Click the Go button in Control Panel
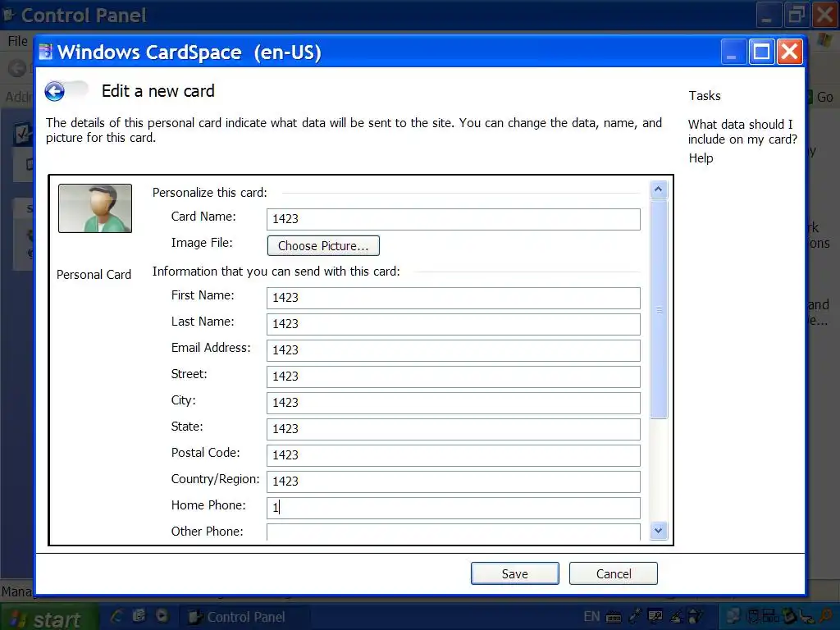This screenshot has height=630, width=840. [821, 97]
